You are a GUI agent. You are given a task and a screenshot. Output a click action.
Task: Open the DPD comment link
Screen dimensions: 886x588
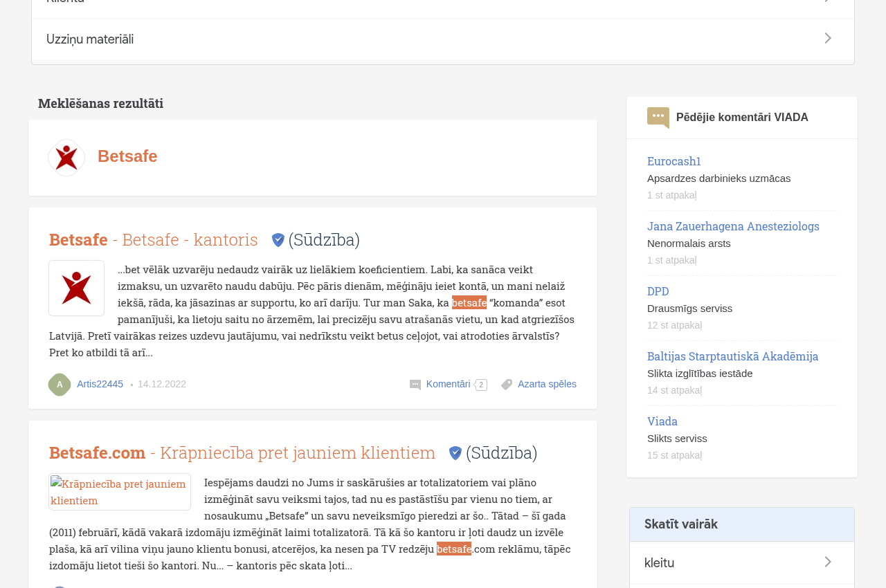[658, 291]
